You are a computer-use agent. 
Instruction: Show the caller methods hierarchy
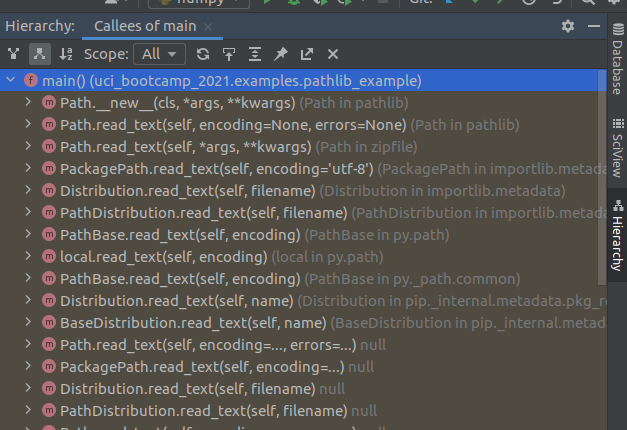(x=14, y=54)
